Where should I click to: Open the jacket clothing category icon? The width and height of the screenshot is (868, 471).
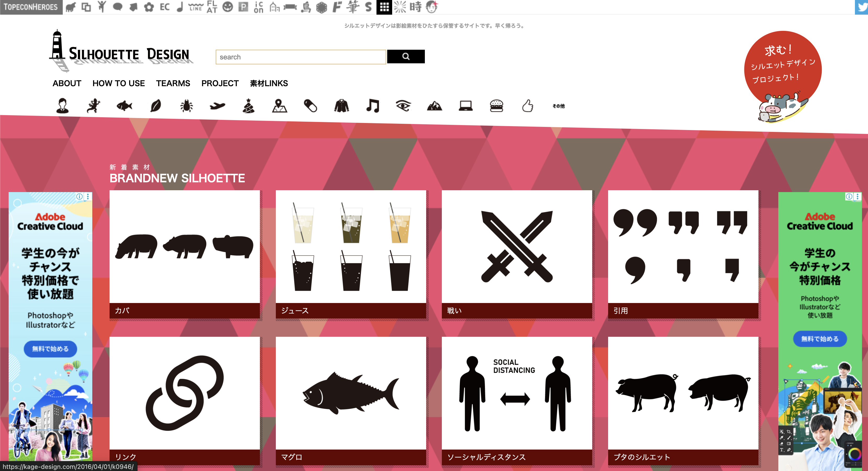click(341, 106)
